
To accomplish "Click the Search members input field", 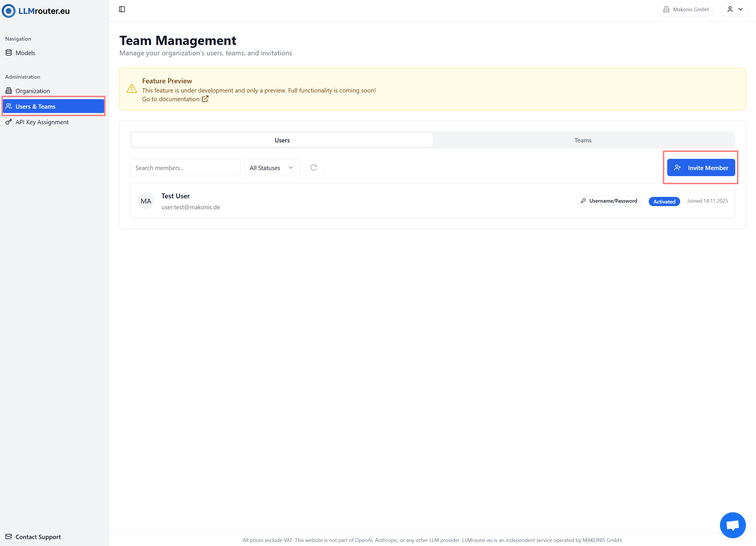I will tap(185, 168).
